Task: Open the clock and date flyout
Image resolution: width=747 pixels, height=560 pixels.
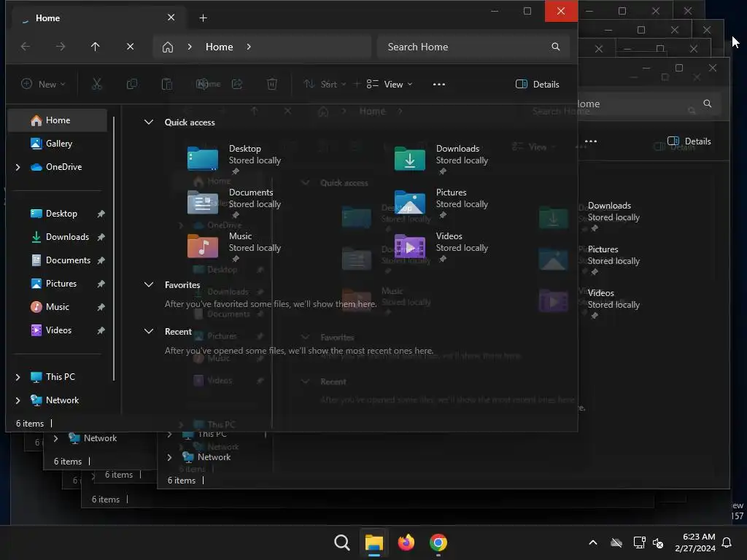Action: (694, 542)
